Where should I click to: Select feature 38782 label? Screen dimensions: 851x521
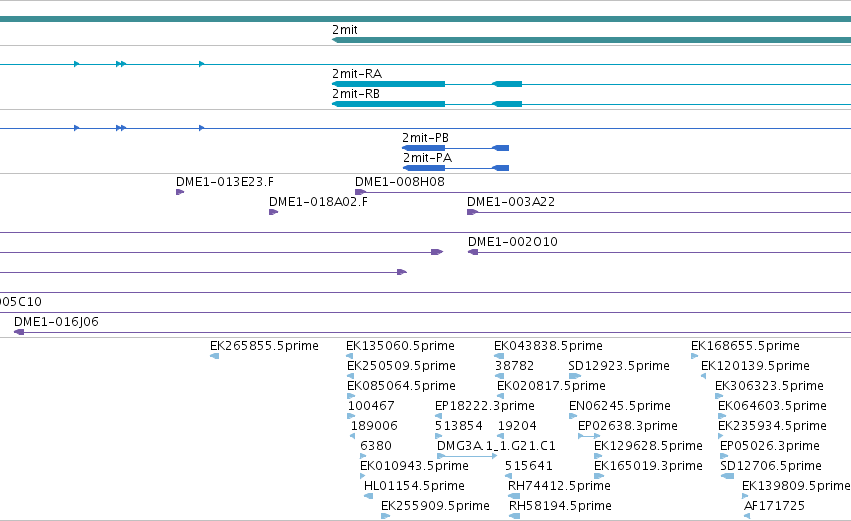point(515,366)
